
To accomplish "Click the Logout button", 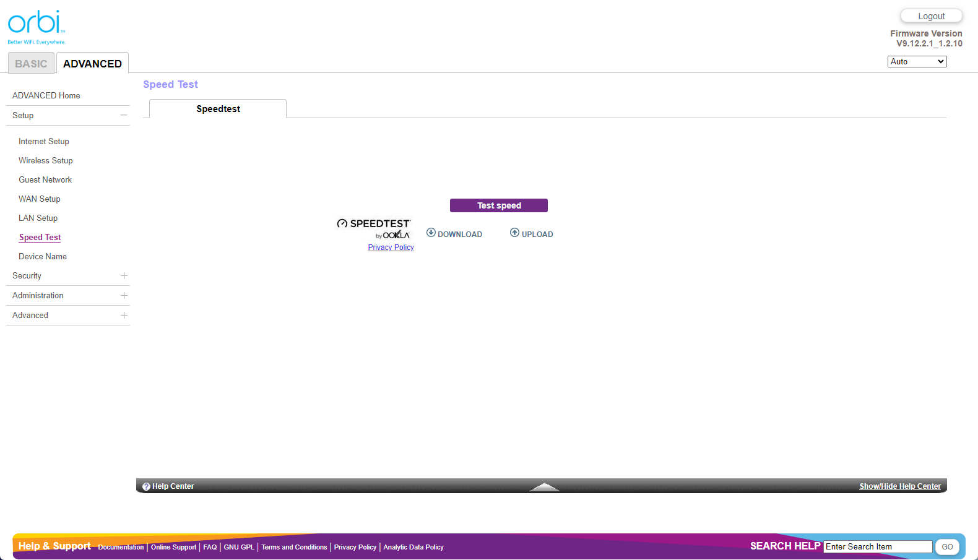I will click(931, 16).
